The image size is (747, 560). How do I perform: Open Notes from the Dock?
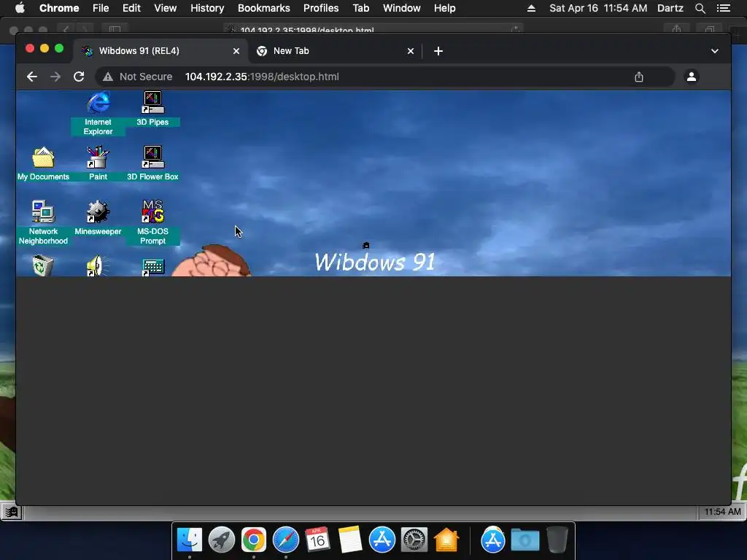tap(350, 540)
